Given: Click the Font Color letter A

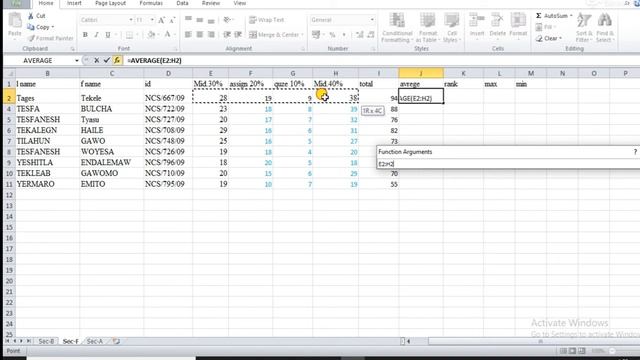Looking at the screenshot, I should coord(167,35).
